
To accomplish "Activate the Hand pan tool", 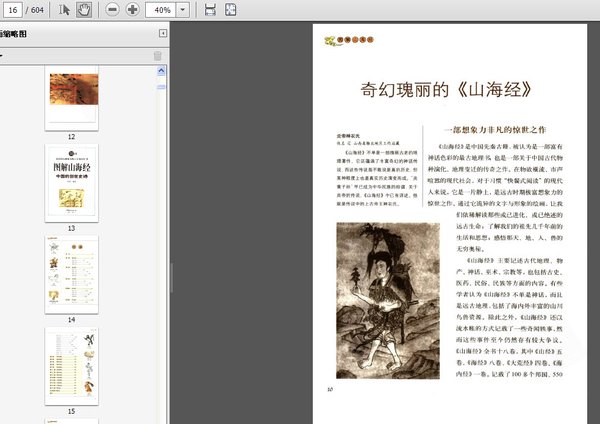I will pos(84,10).
